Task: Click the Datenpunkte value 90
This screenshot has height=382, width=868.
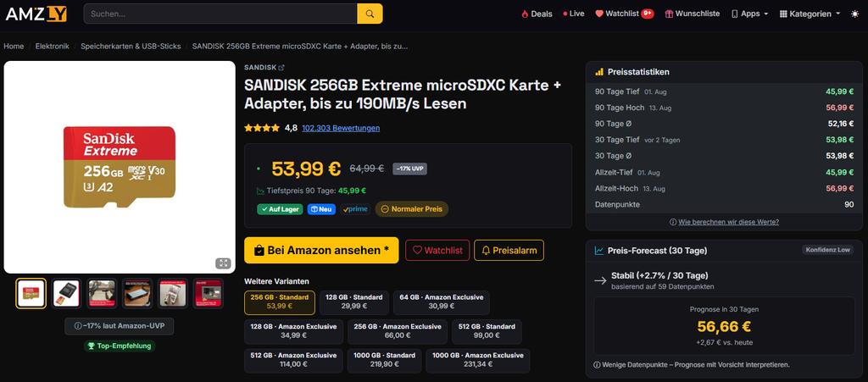Action: (849, 204)
